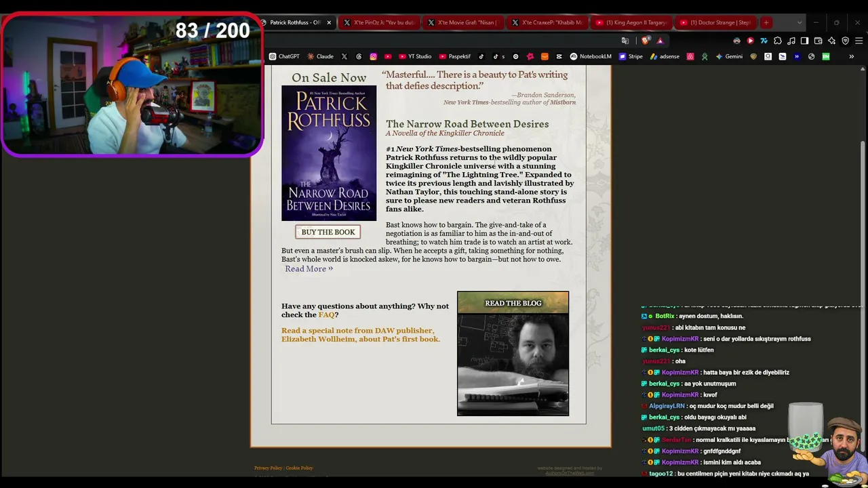868x488 pixels.
Task: Toggle the browser sidebar panel icon
Action: click(805, 41)
